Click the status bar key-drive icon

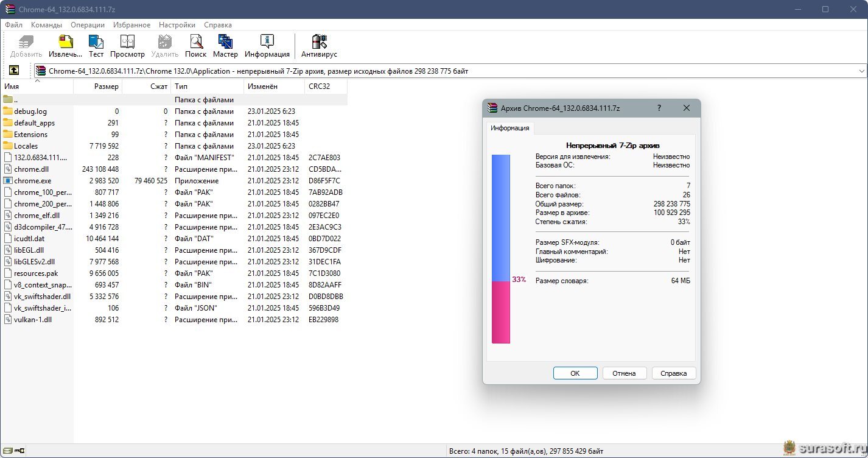pos(19,451)
